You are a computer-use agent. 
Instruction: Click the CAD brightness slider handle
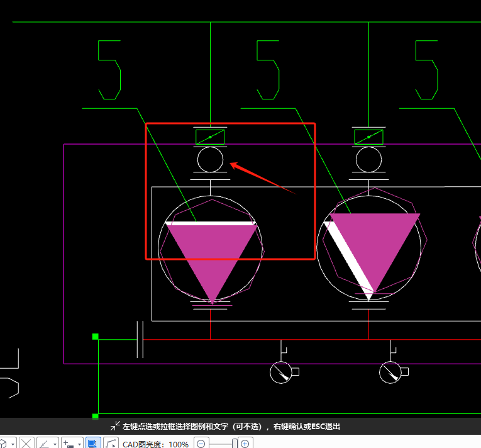tap(235, 444)
